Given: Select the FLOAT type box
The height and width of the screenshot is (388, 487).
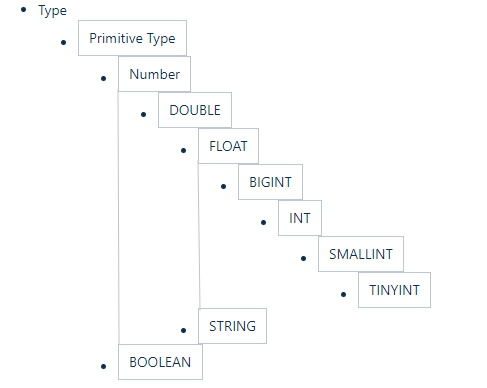Looking at the screenshot, I should (228, 146).
